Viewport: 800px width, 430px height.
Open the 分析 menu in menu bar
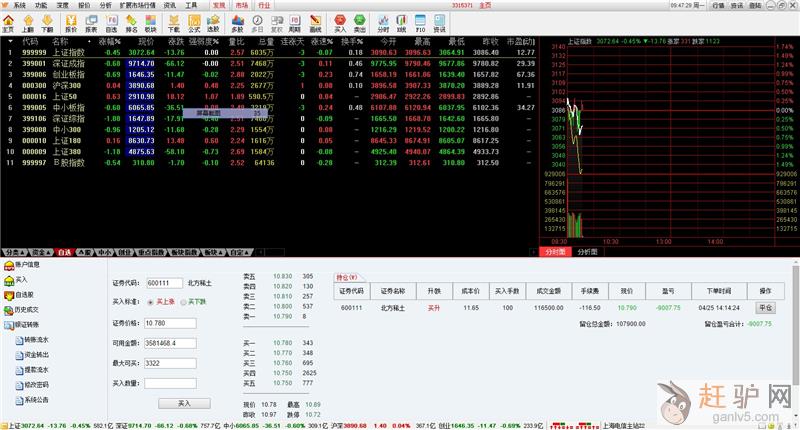click(106, 5)
